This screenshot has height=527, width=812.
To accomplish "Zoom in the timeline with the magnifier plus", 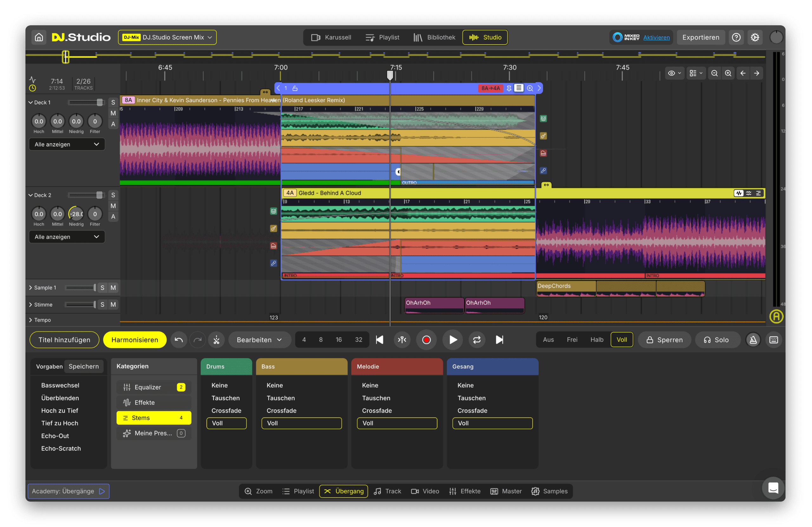I will 728,73.
